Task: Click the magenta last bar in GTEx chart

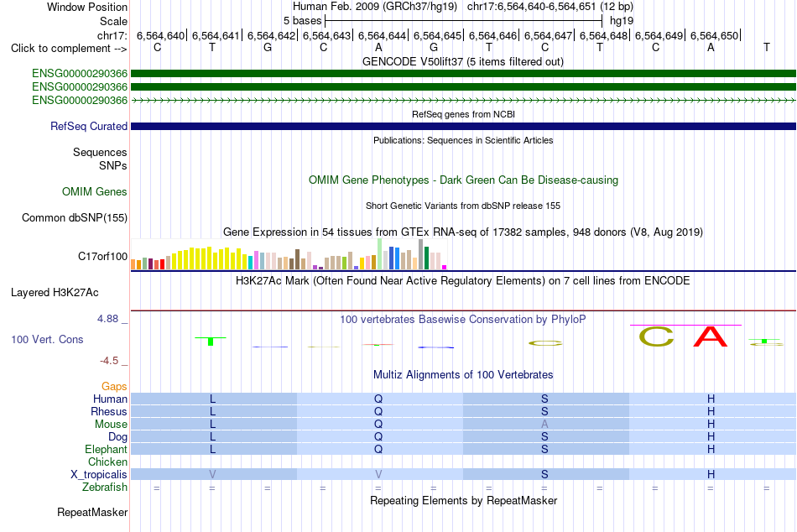Action: (x=445, y=267)
